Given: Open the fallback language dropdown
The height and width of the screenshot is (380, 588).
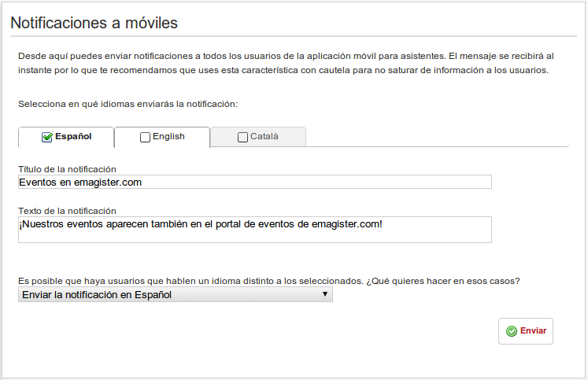Looking at the screenshot, I should click(176, 294).
